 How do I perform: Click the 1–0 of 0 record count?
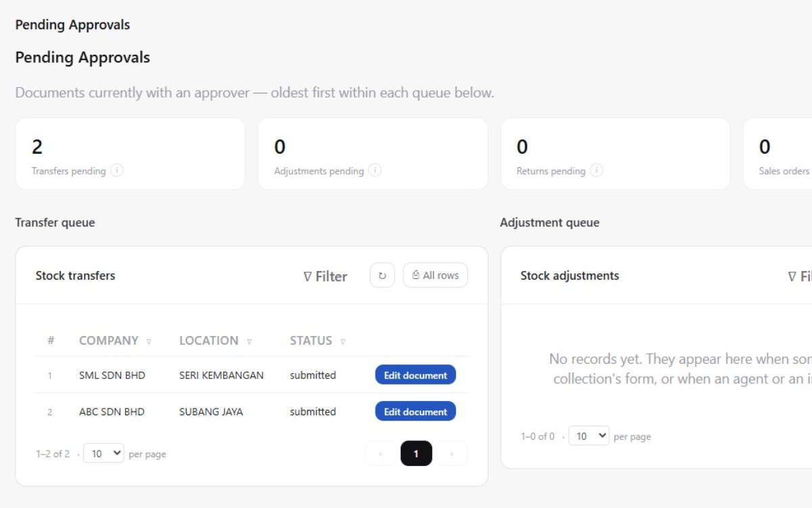[x=538, y=436]
